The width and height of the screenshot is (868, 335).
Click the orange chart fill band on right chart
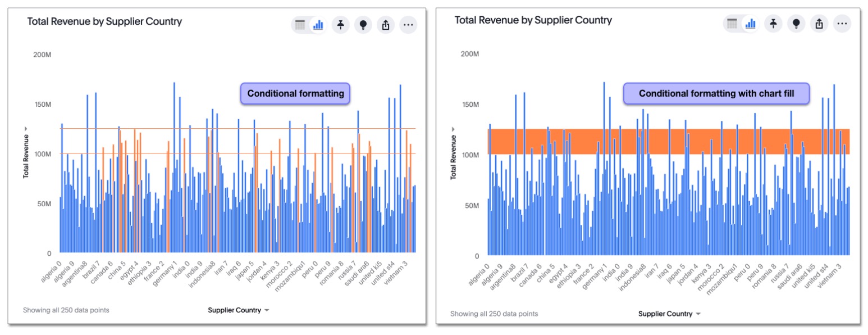point(669,142)
